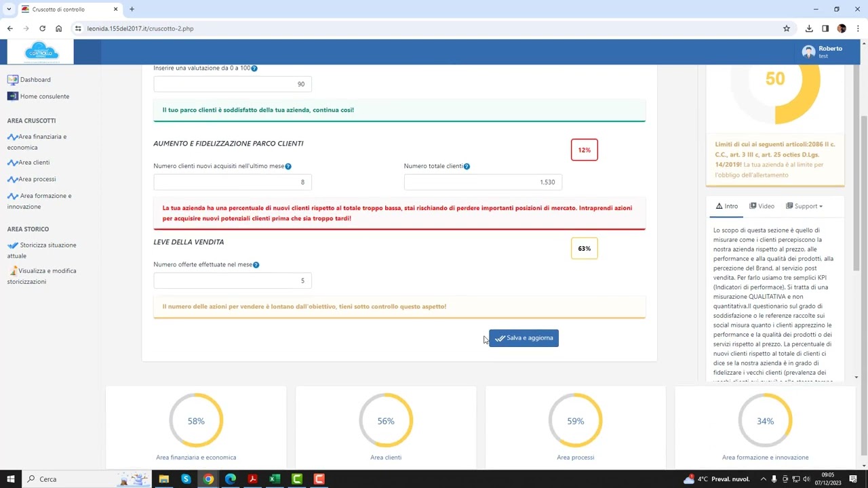Click help icon next to valutazione da 0 a 100

254,68
